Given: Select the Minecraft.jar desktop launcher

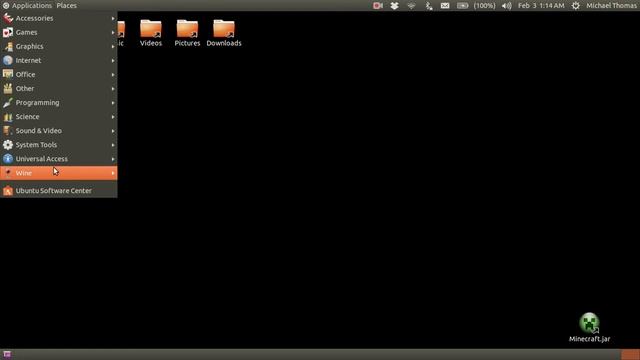Looking at the screenshot, I should 589,327.
